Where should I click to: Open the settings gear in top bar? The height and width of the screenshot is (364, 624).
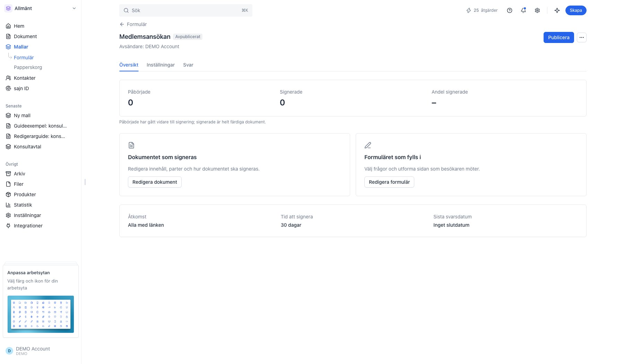click(537, 10)
